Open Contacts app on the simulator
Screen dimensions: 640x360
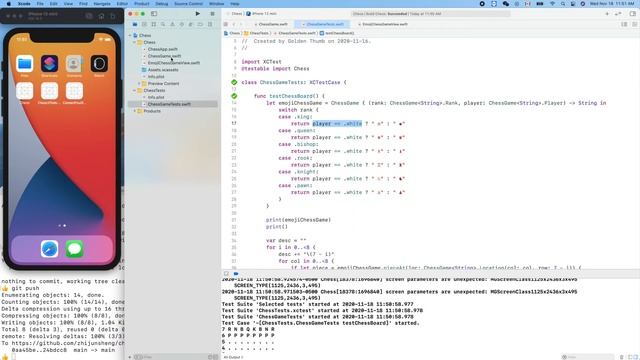click(74, 64)
